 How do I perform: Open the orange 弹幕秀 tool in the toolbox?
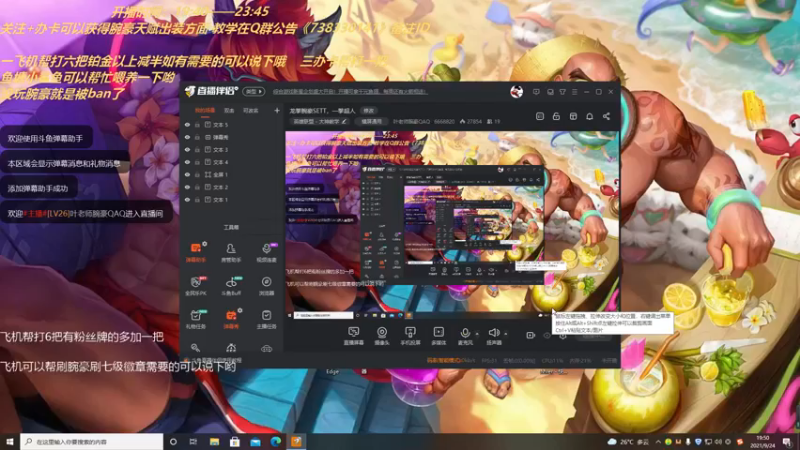(x=231, y=319)
